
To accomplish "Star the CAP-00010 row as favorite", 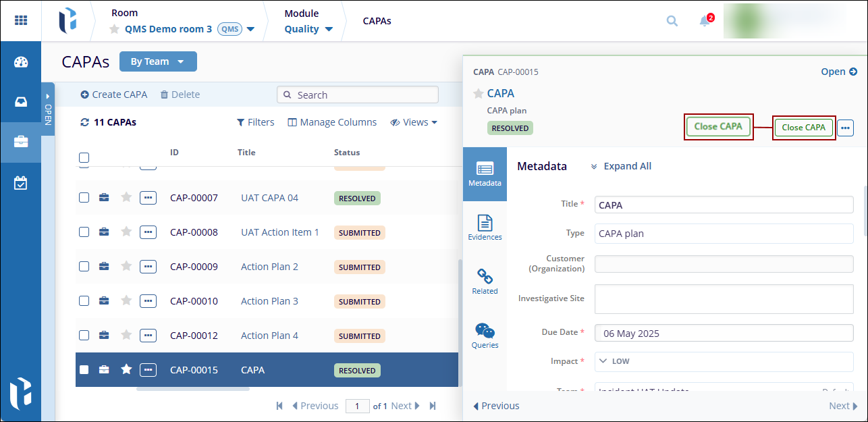I will [x=126, y=301].
